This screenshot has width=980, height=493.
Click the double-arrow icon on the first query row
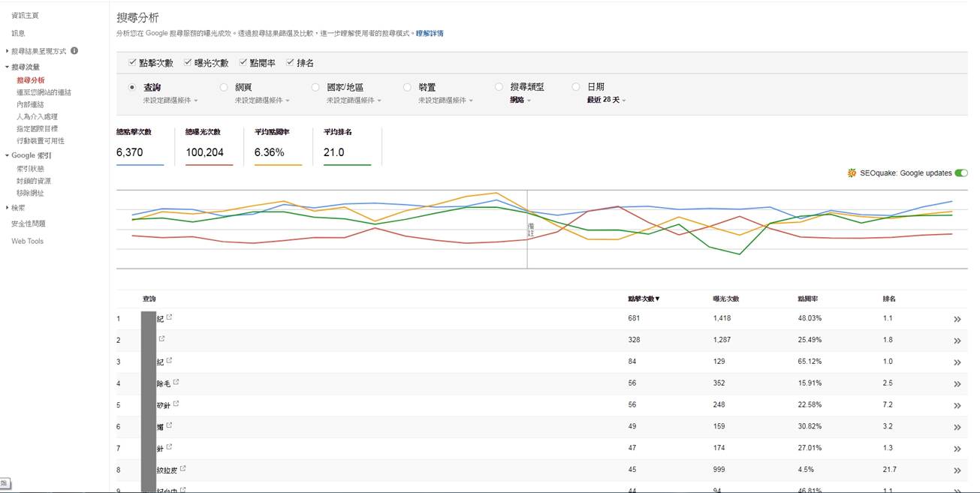(x=957, y=318)
